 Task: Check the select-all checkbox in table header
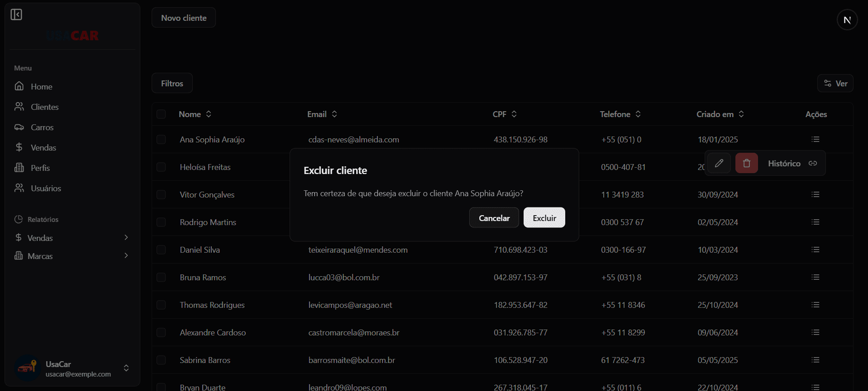tap(161, 114)
